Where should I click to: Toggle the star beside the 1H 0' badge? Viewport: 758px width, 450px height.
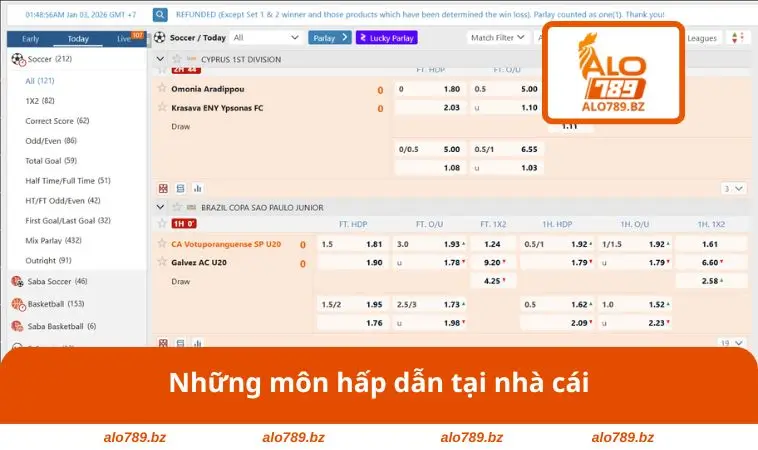click(162, 223)
